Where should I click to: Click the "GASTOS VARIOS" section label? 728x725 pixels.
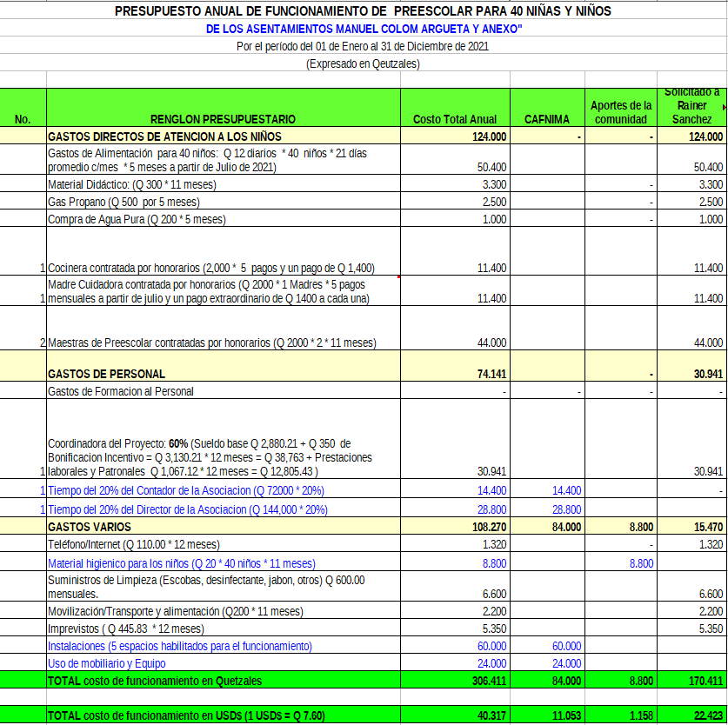(x=90, y=527)
